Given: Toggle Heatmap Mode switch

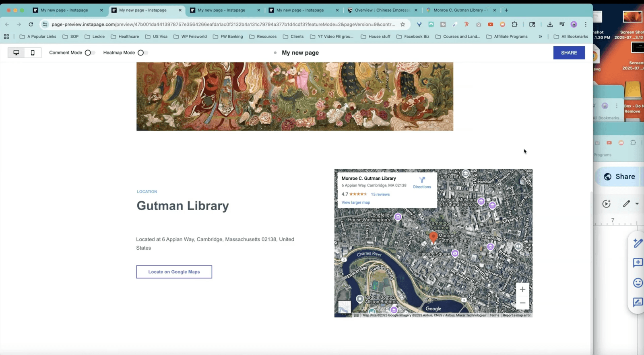Looking at the screenshot, I should (x=142, y=53).
